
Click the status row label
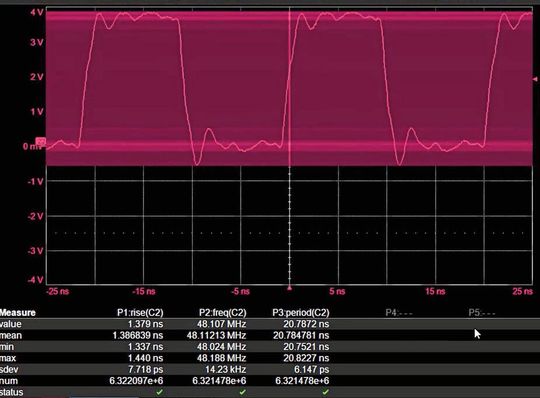coord(12,392)
